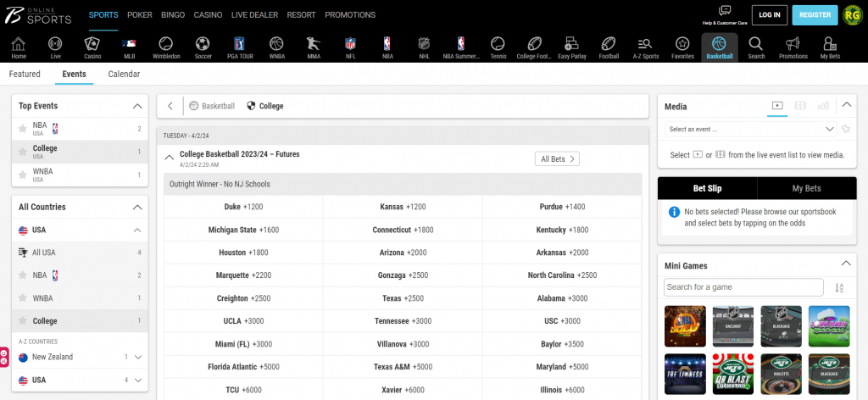Image resolution: width=868 pixels, height=400 pixels.
Task: Sort mini games alphabetically icon
Action: pyautogui.click(x=839, y=287)
